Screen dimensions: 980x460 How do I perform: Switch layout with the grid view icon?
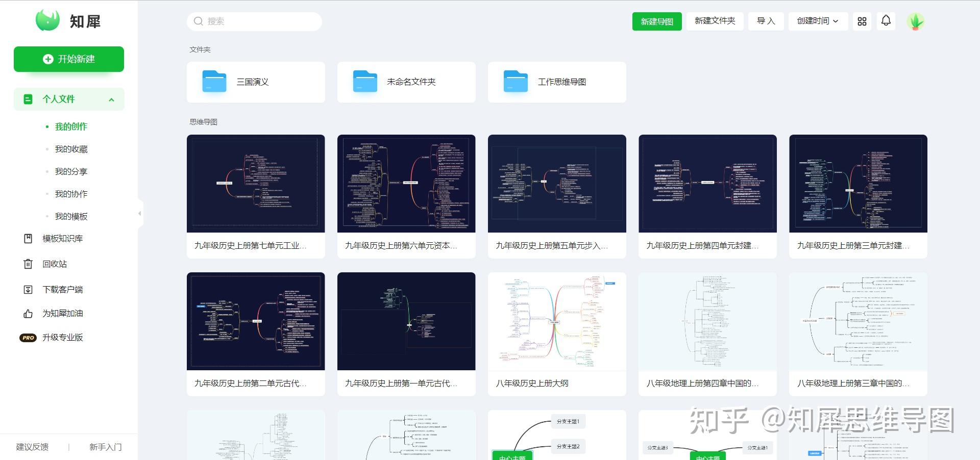click(862, 21)
